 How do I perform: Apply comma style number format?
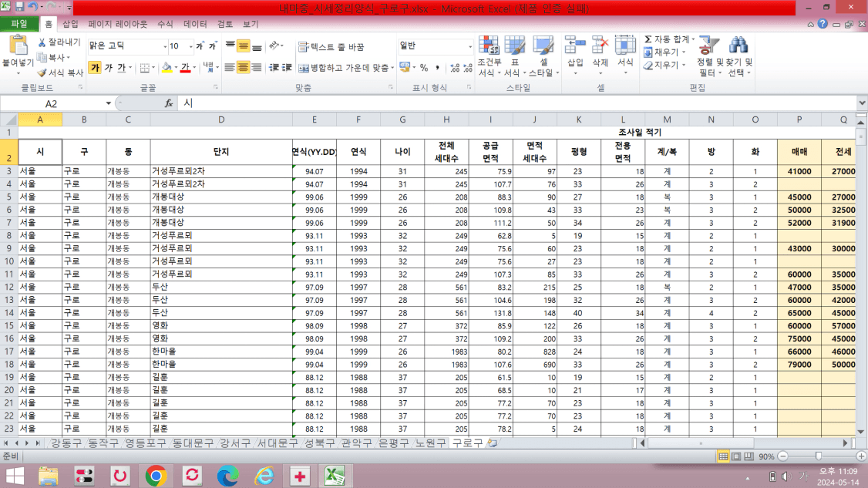tap(437, 68)
